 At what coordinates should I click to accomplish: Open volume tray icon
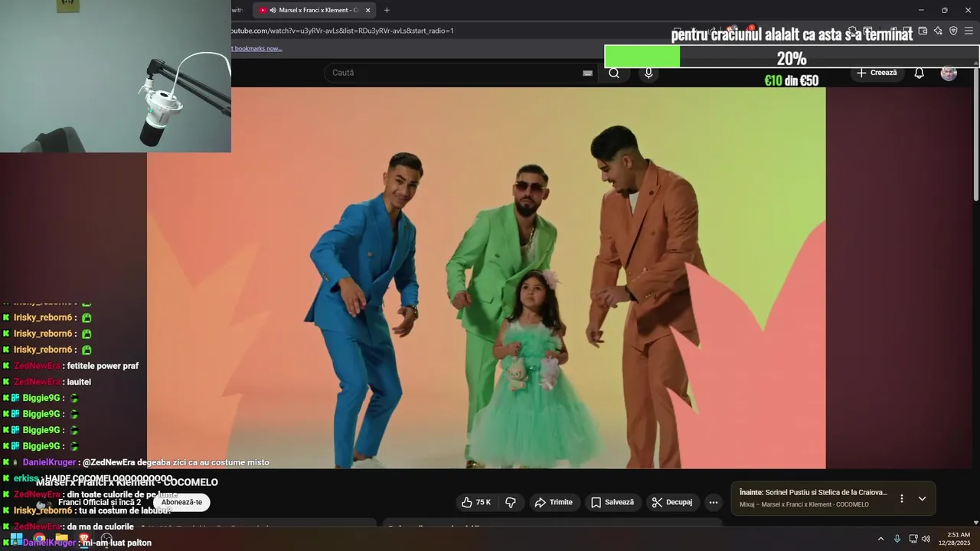pos(926,539)
